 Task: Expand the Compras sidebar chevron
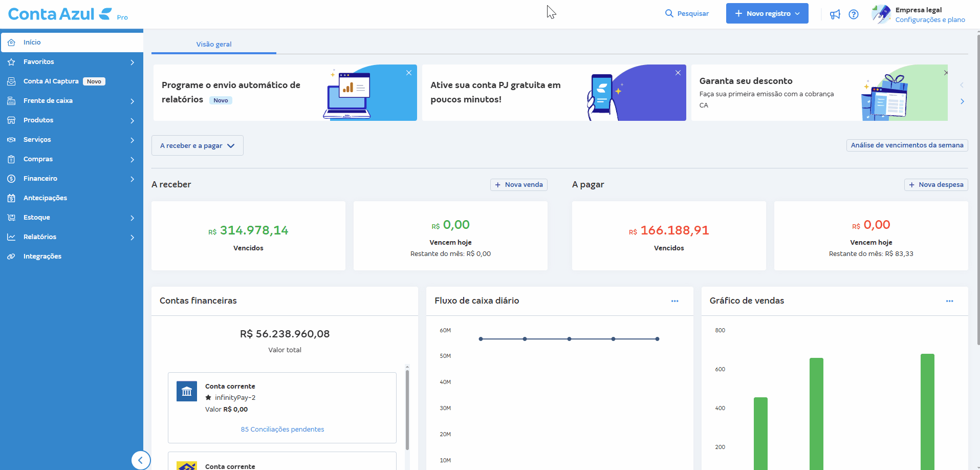pyautogui.click(x=133, y=159)
